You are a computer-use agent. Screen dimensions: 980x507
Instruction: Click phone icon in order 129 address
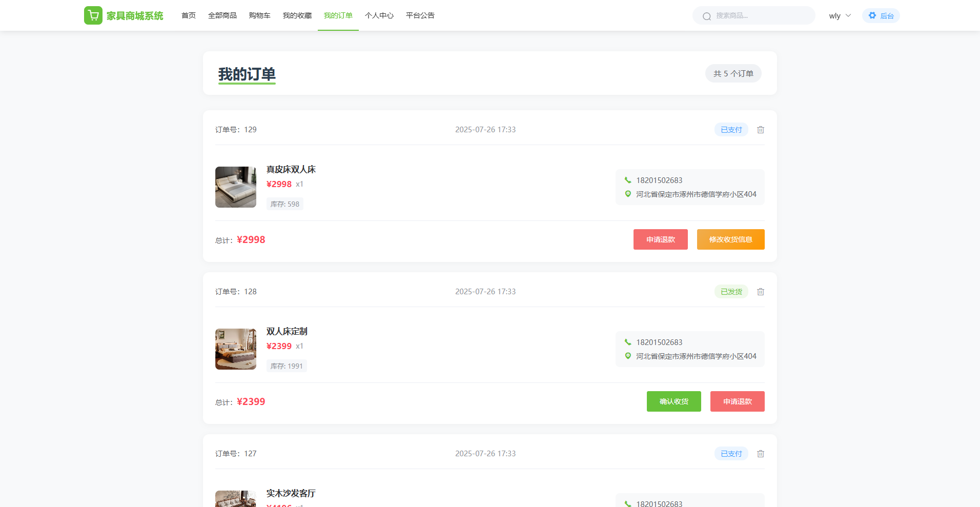pyautogui.click(x=628, y=180)
